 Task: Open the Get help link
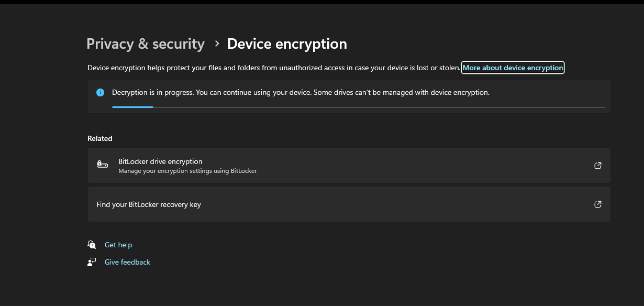click(x=118, y=245)
